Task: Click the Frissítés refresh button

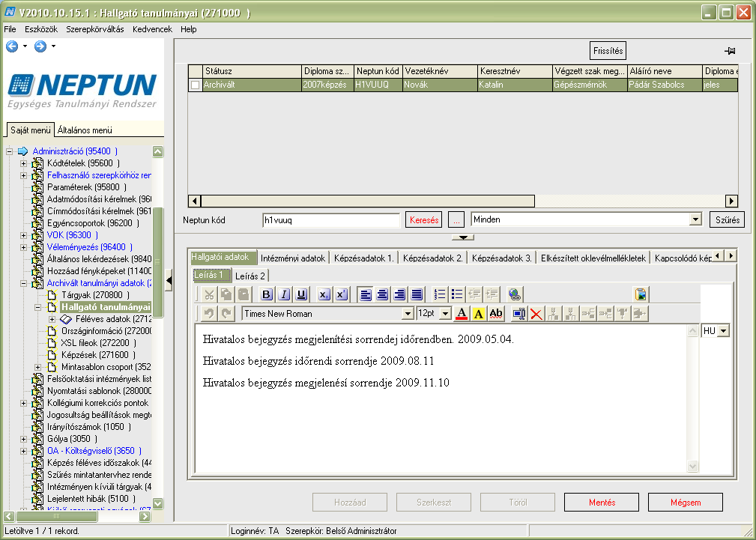Action: (608, 51)
